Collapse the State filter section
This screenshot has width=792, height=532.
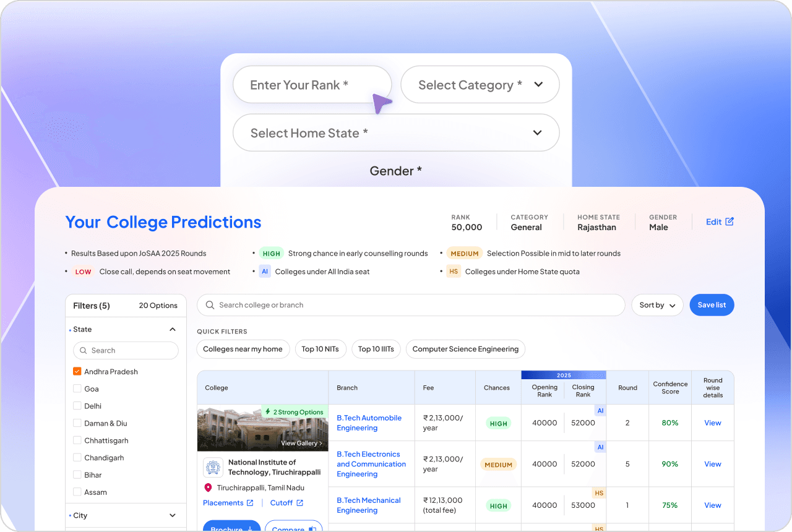[173, 330]
